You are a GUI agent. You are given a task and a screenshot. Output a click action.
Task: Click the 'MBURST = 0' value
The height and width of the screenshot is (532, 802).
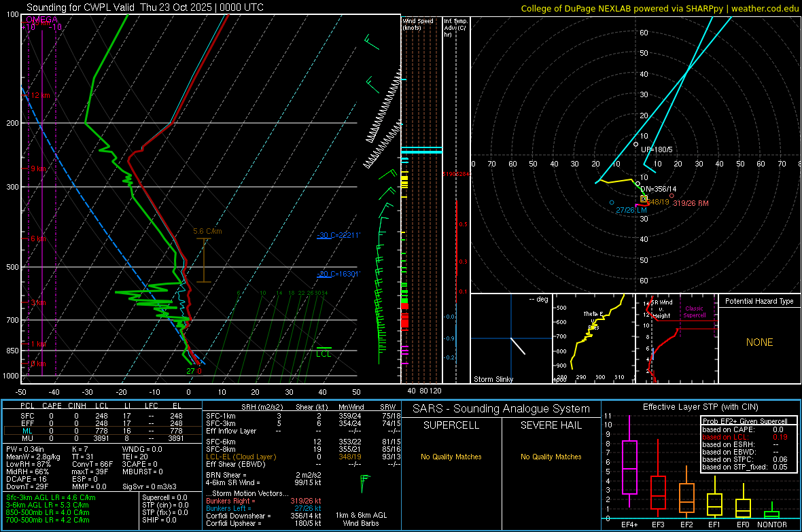tap(142, 471)
